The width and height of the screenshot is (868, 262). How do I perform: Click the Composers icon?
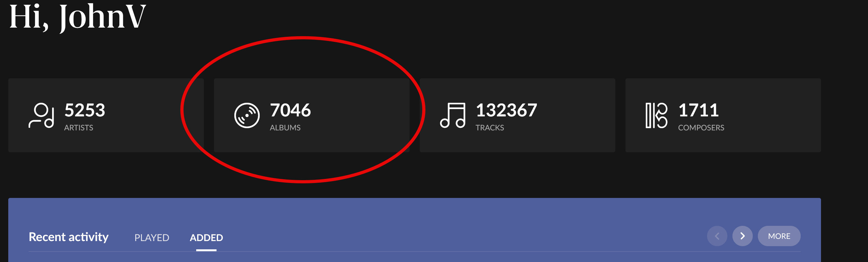point(656,115)
